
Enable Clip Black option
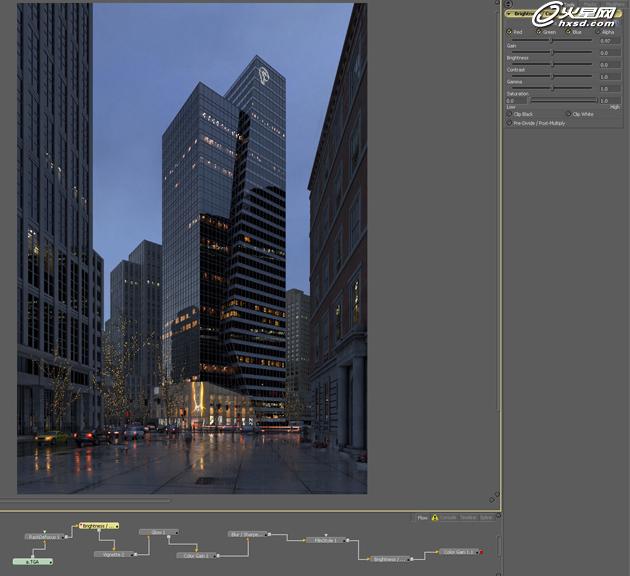pyautogui.click(x=510, y=114)
